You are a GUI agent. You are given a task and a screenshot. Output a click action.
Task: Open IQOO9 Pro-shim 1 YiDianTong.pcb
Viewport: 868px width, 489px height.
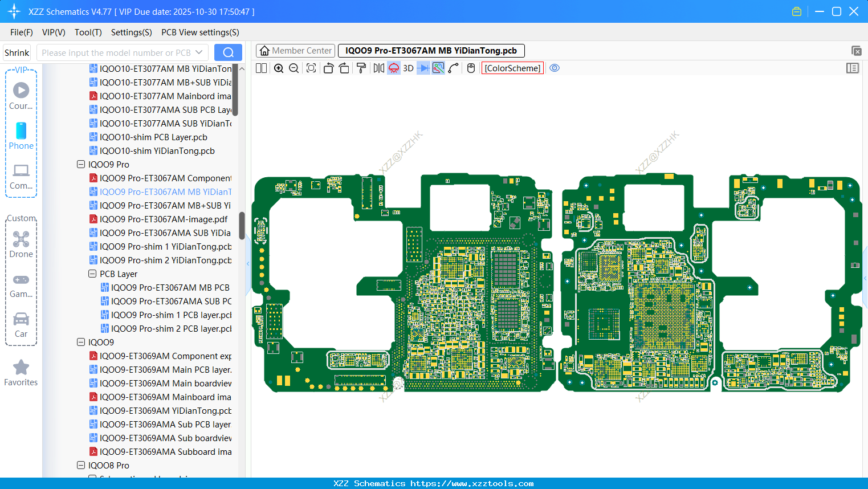tap(160, 247)
